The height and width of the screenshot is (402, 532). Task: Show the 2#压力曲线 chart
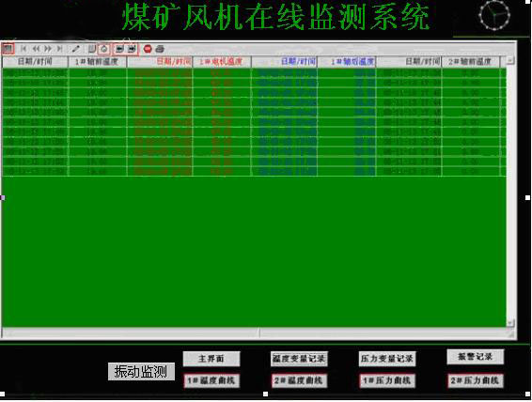(475, 380)
